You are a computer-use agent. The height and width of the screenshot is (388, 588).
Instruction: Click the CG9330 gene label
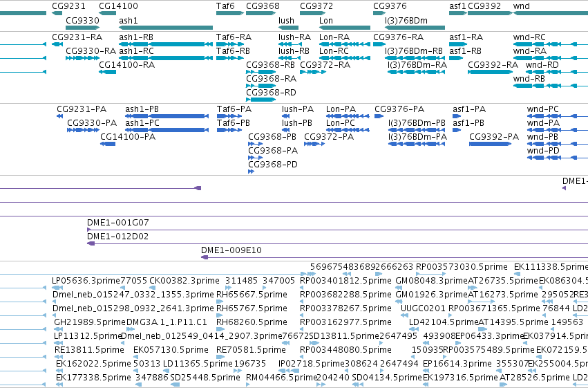(x=82, y=20)
